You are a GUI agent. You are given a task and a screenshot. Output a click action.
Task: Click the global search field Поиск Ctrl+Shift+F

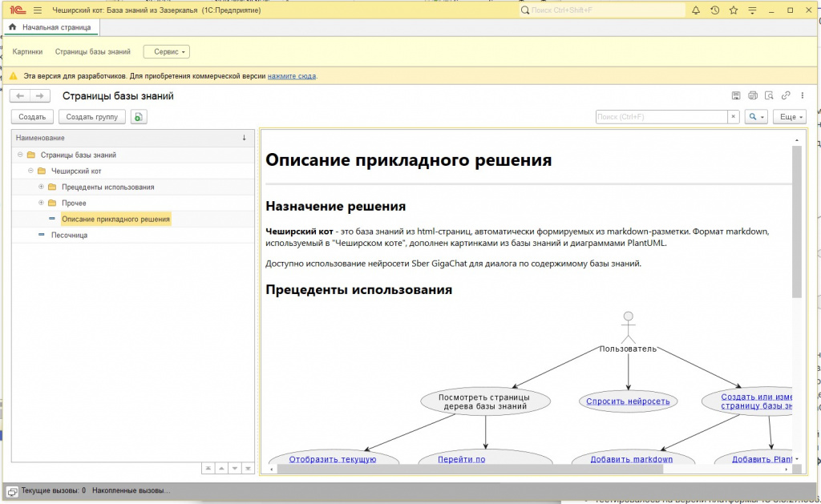point(602,10)
